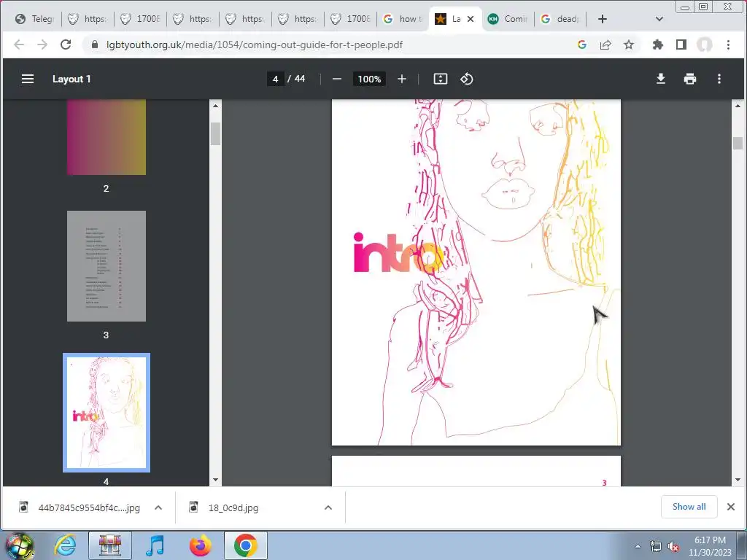Image resolution: width=747 pixels, height=560 pixels.
Task: View site information lock icon
Action: tap(95, 44)
